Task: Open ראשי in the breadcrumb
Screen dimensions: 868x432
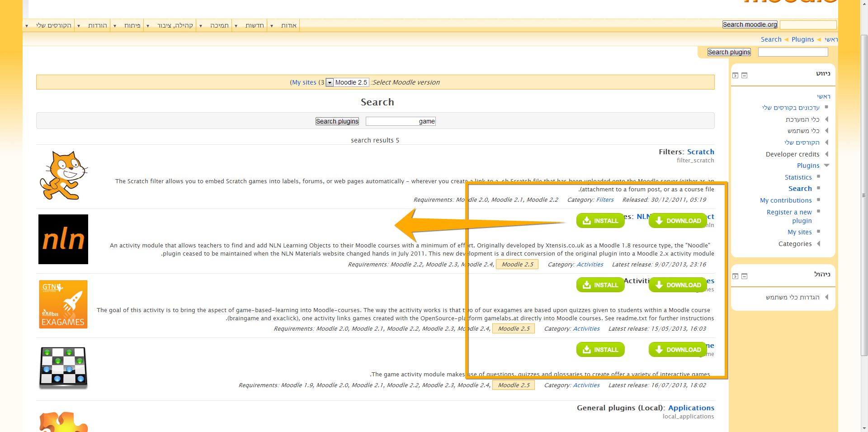Action: point(831,39)
